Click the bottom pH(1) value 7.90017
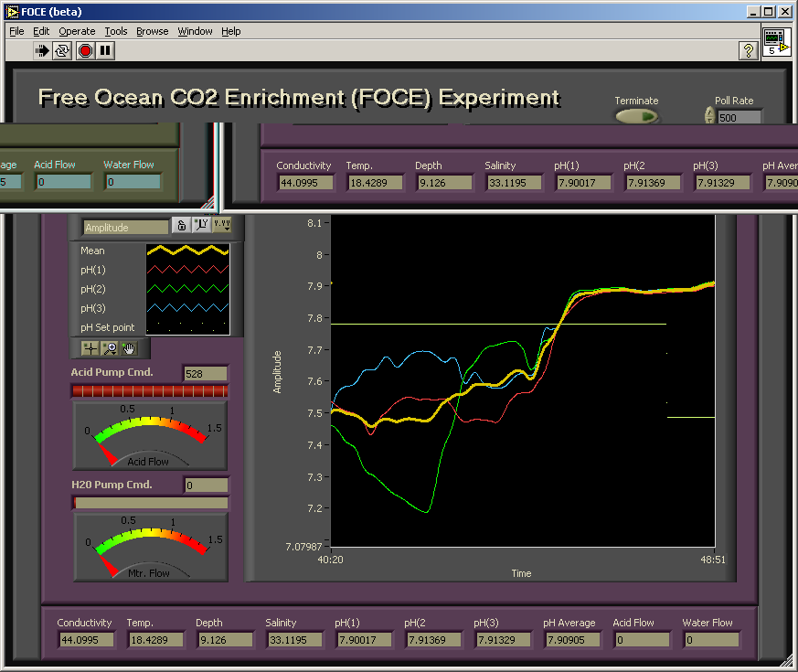 (365, 640)
